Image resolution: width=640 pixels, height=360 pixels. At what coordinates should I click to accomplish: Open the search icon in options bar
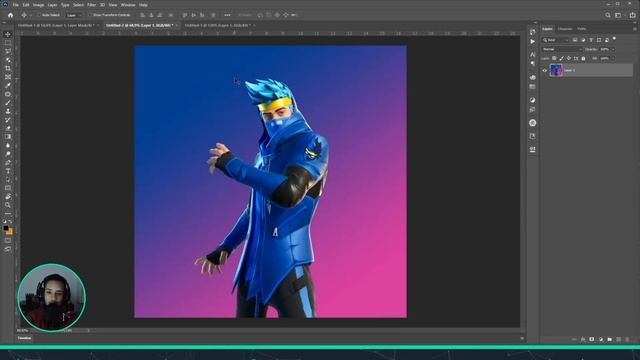pyautogui.click(x=608, y=15)
